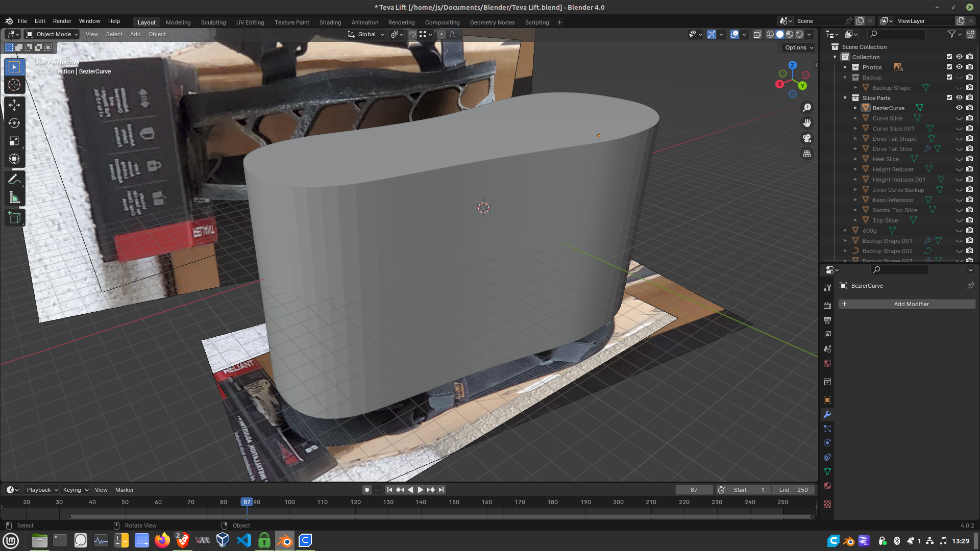The height and width of the screenshot is (551, 980).
Task: Hide the BezierCurve object eye icon
Action: pos(959,108)
